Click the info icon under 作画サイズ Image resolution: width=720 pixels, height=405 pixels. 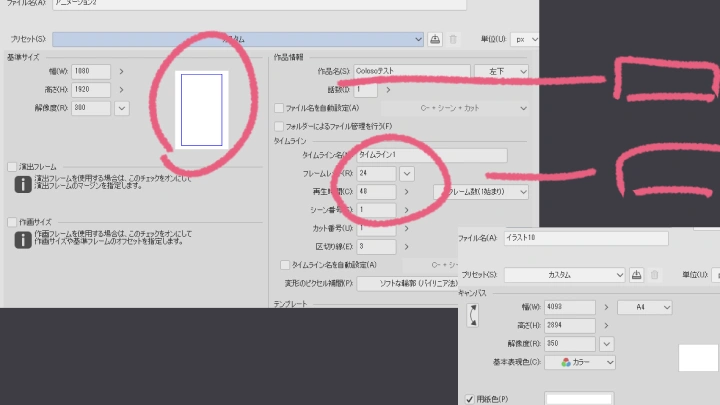[x=21, y=240]
